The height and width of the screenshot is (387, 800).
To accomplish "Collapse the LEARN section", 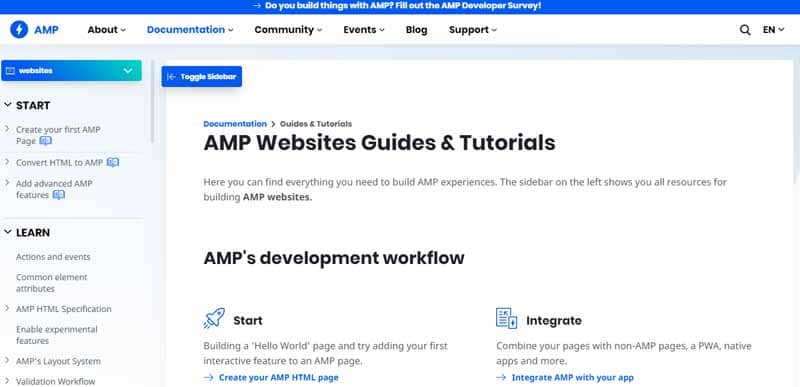I will click(x=8, y=232).
